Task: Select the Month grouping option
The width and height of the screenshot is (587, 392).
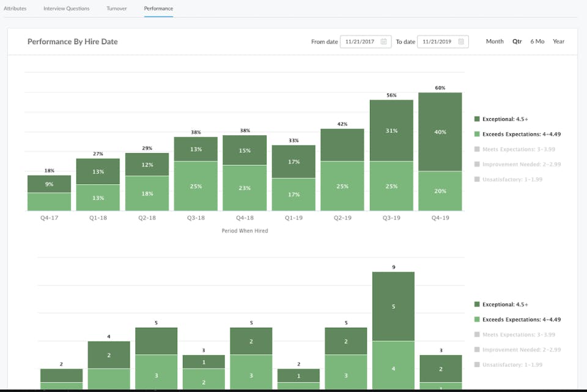Action: point(495,41)
